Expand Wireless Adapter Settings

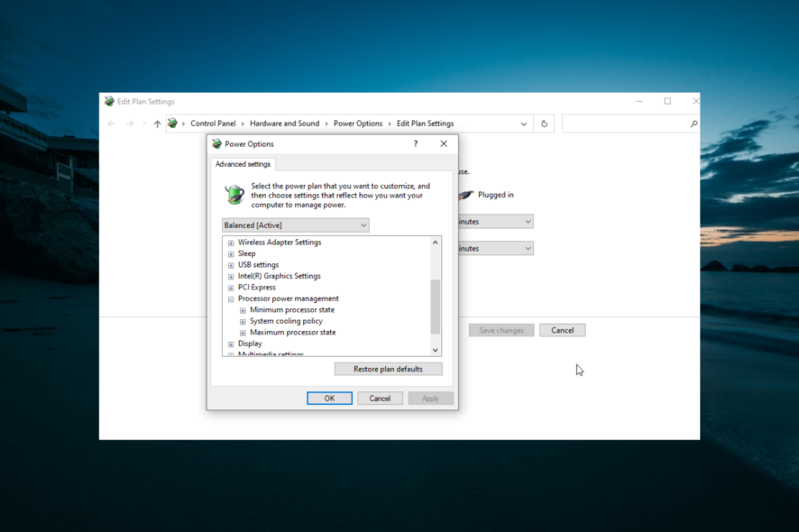point(231,243)
